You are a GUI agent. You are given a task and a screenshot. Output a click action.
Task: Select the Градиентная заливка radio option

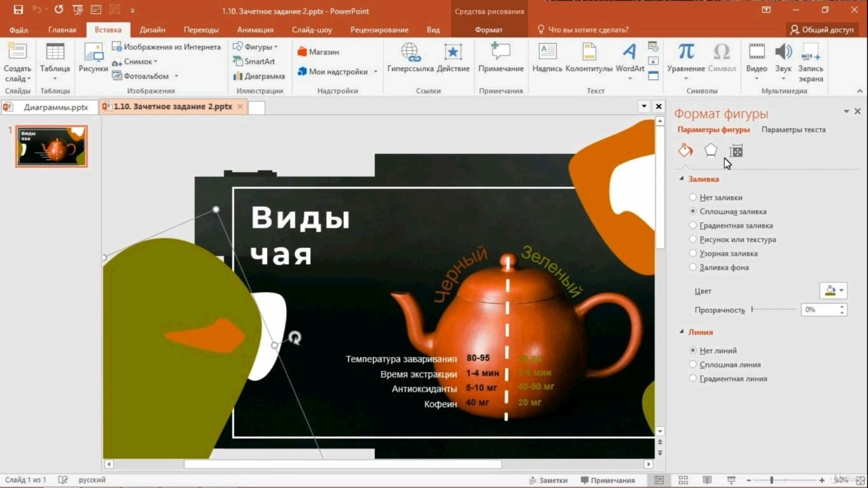730,226
